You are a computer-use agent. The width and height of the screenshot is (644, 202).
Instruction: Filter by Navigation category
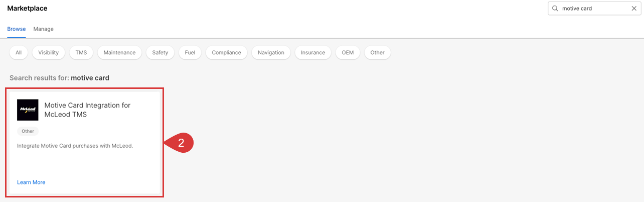point(271,52)
